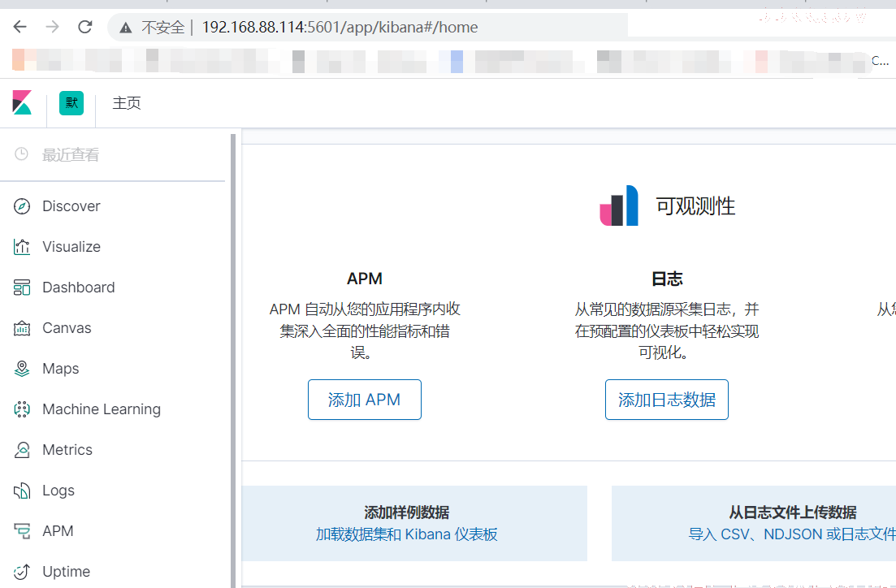896x588 pixels.
Task: Click the not-secure warning triangle icon
Action: [126, 28]
